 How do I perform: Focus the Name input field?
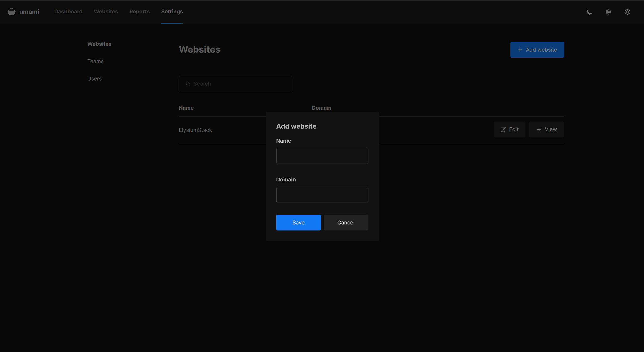coord(322,156)
